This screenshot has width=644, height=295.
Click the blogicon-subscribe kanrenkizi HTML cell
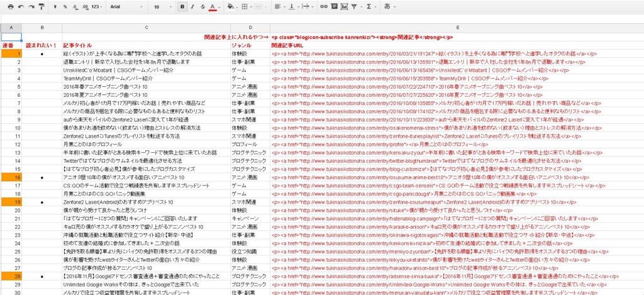click(x=457, y=37)
